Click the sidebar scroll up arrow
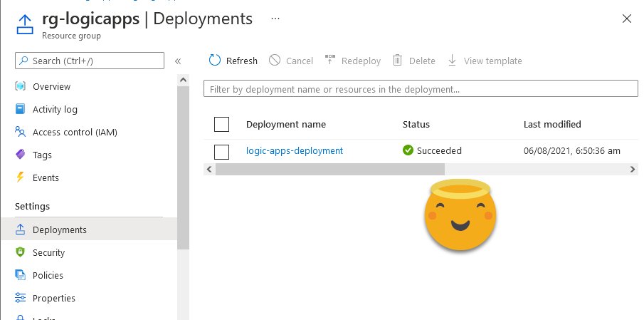This screenshot has width=644, height=320. (x=183, y=80)
